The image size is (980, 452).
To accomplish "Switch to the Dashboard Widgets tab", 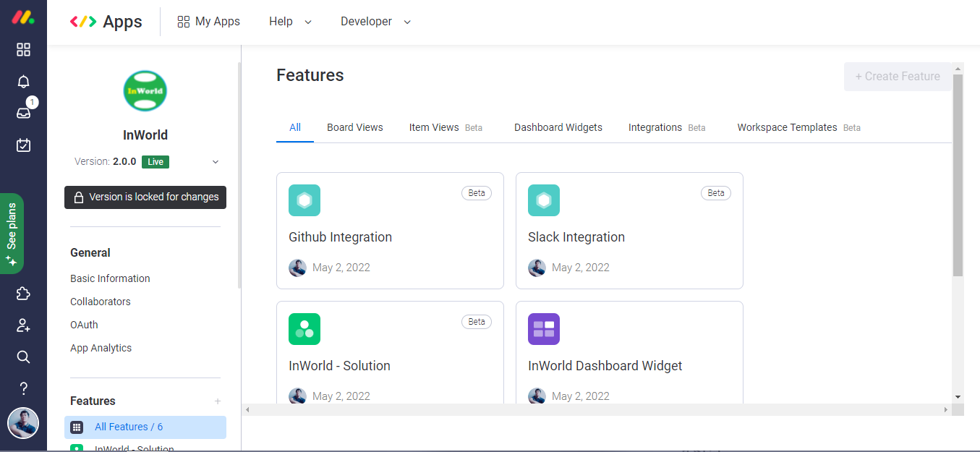I will pos(558,127).
